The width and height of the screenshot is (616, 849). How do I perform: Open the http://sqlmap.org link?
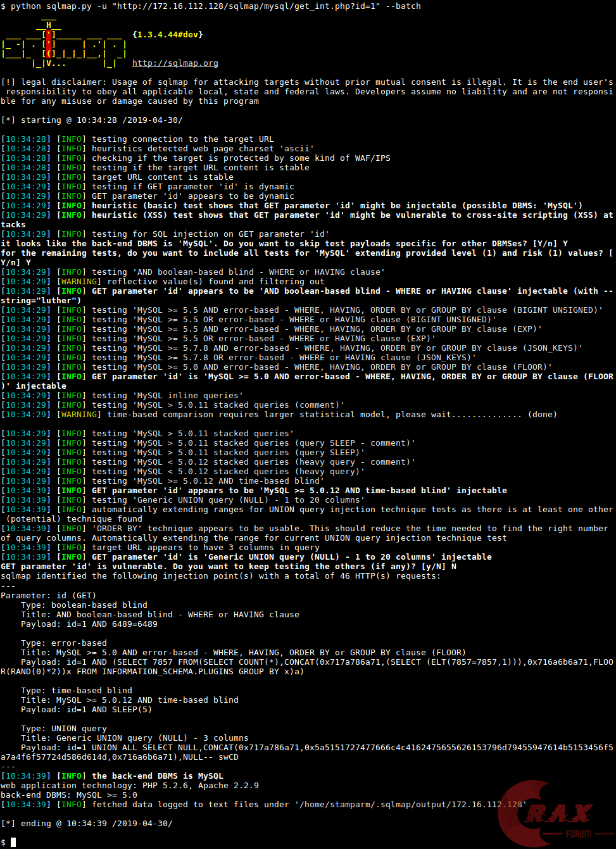pos(175,63)
